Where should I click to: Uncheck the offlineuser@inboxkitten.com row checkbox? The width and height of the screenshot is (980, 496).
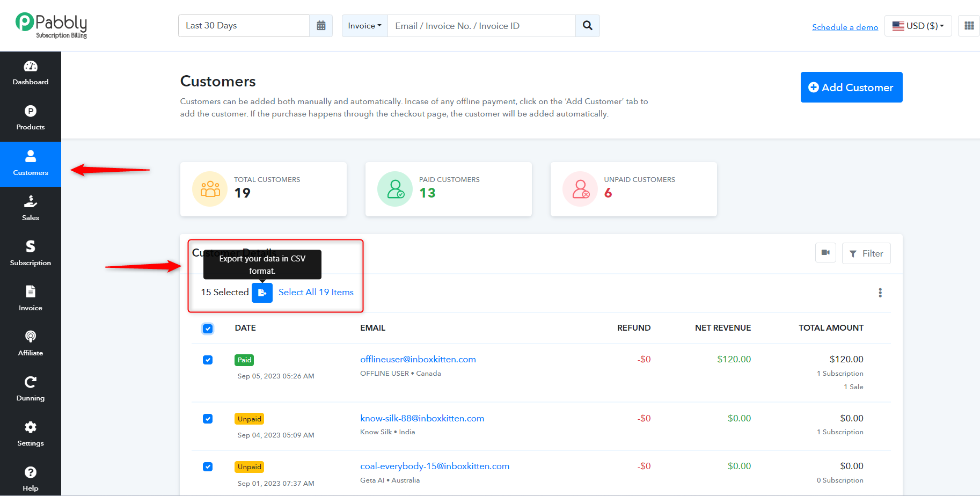tap(208, 360)
